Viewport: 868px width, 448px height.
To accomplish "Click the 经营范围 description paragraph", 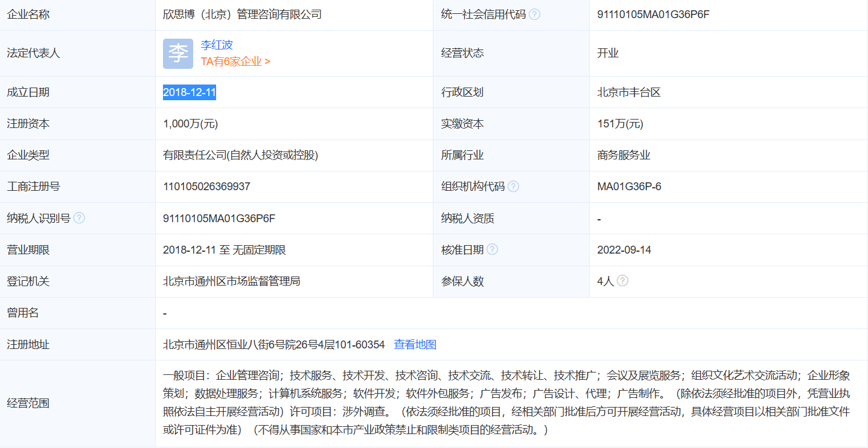I will (x=506, y=403).
